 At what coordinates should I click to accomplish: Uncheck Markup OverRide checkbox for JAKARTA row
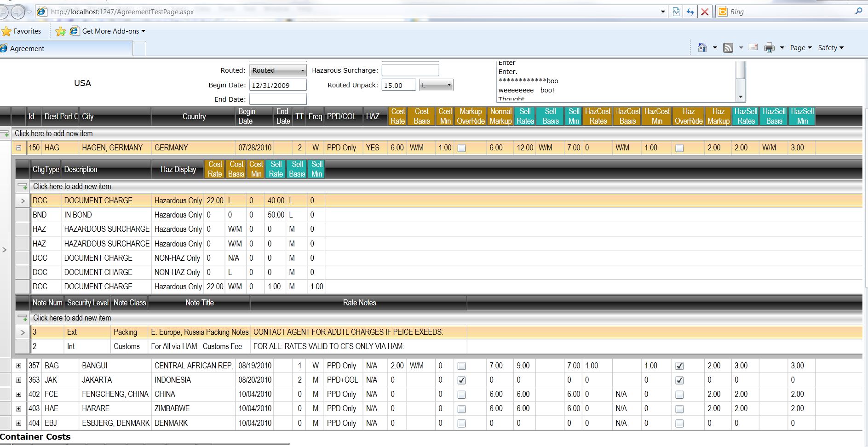point(462,380)
